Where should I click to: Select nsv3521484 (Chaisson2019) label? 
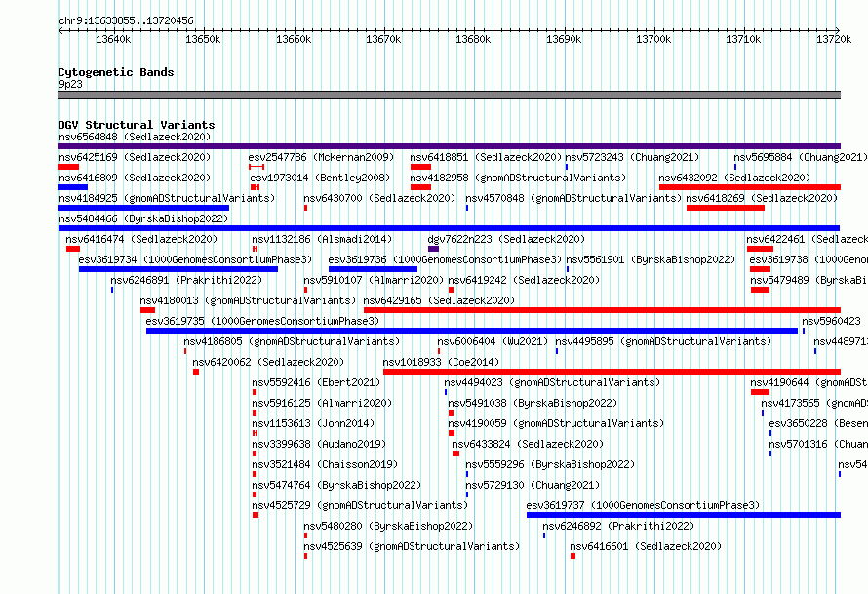(325, 464)
